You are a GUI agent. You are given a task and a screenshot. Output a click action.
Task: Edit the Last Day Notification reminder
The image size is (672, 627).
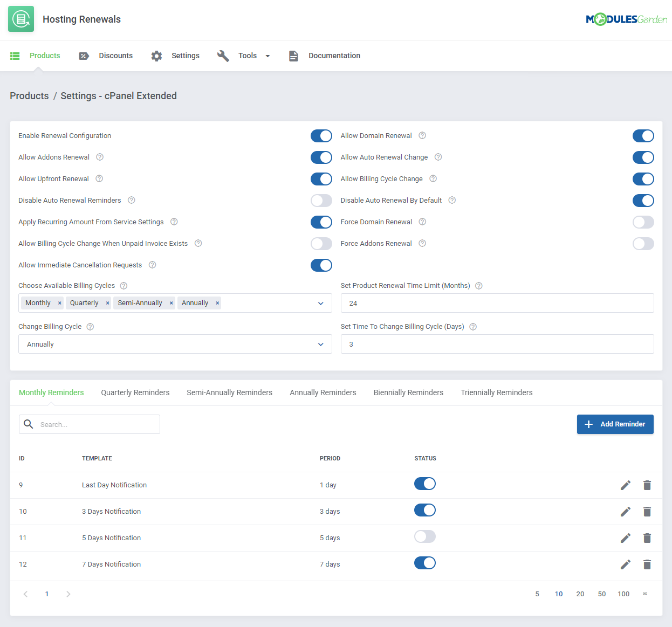(625, 485)
